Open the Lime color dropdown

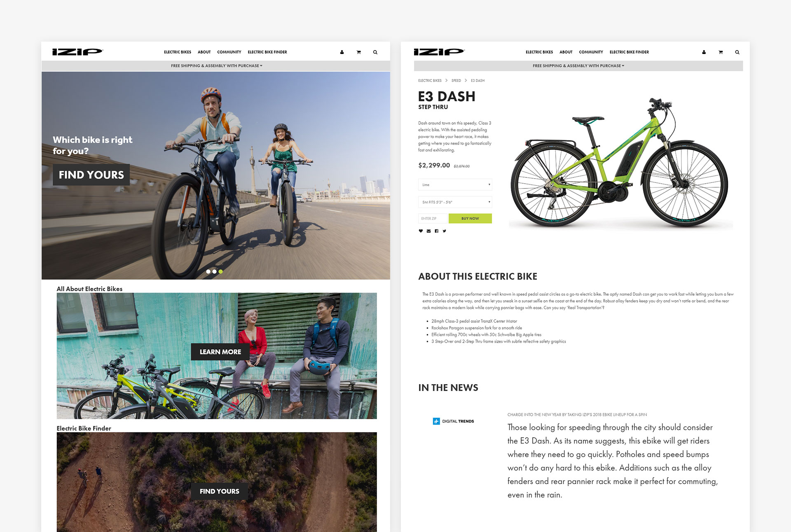[455, 184]
